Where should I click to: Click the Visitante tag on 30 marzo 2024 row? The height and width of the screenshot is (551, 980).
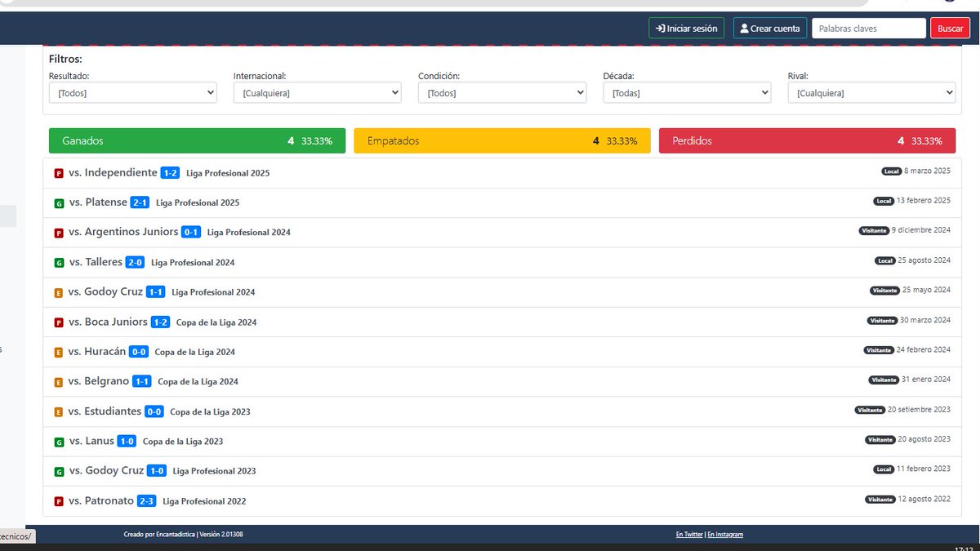[x=882, y=321]
